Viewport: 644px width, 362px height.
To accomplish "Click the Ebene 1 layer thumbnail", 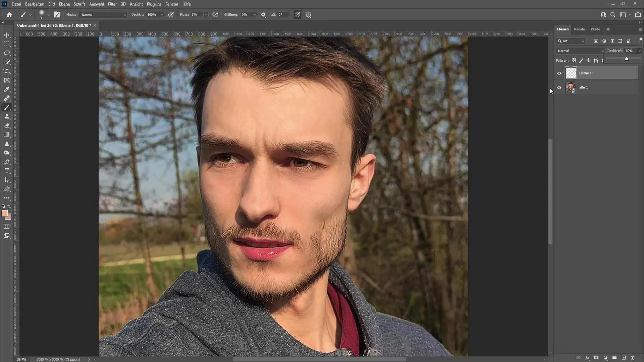I will (571, 72).
